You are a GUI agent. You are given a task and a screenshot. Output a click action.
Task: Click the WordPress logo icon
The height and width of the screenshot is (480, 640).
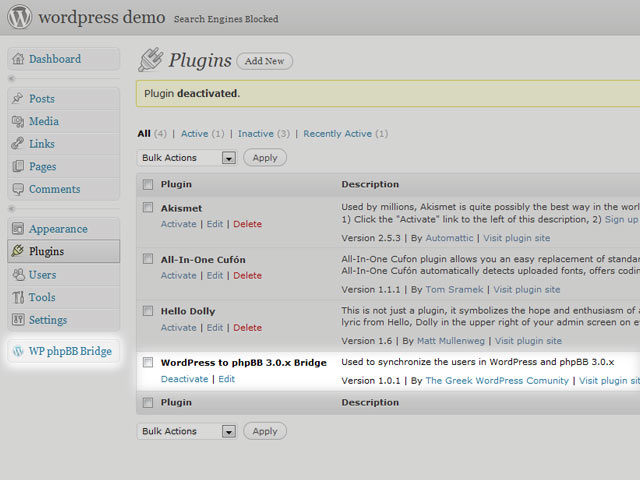click(19, 17)
